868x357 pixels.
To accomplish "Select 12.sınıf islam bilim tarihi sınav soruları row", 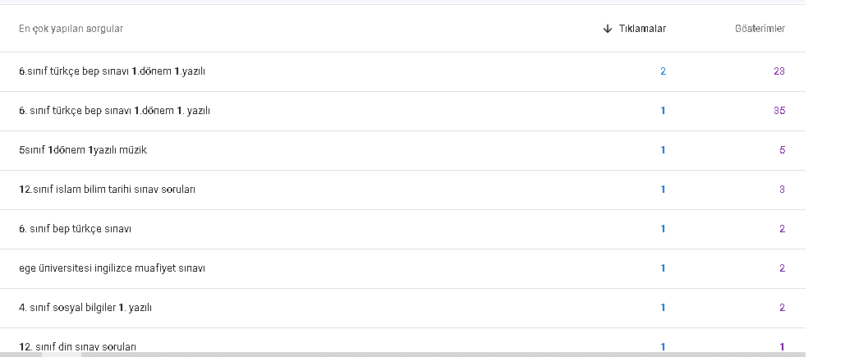I will click(x=402, y=190).
